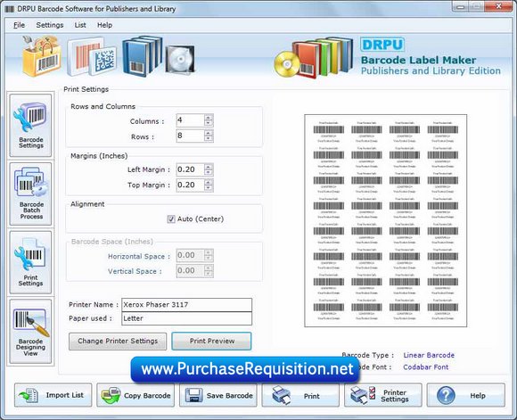This screenshot has width=517, height=420.
Task: Click the Print button
Action: tap(300, 395)
